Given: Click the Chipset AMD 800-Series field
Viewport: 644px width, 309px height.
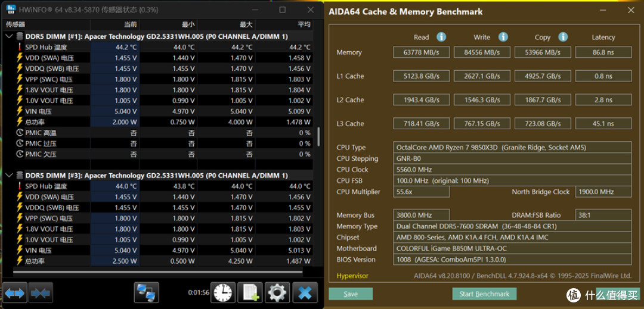Looking at the screenshot, I should 512,237.
